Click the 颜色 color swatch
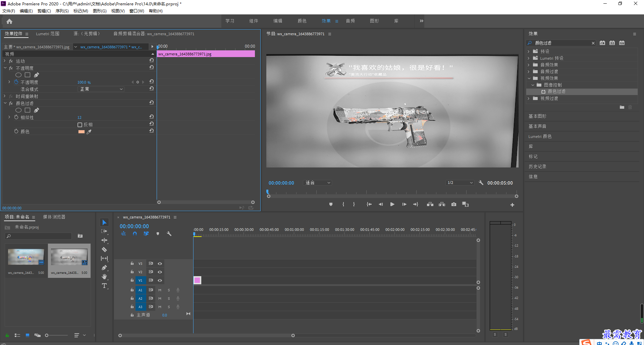The width and height of the screenshot is (644, 345). (x=81, y=132)
